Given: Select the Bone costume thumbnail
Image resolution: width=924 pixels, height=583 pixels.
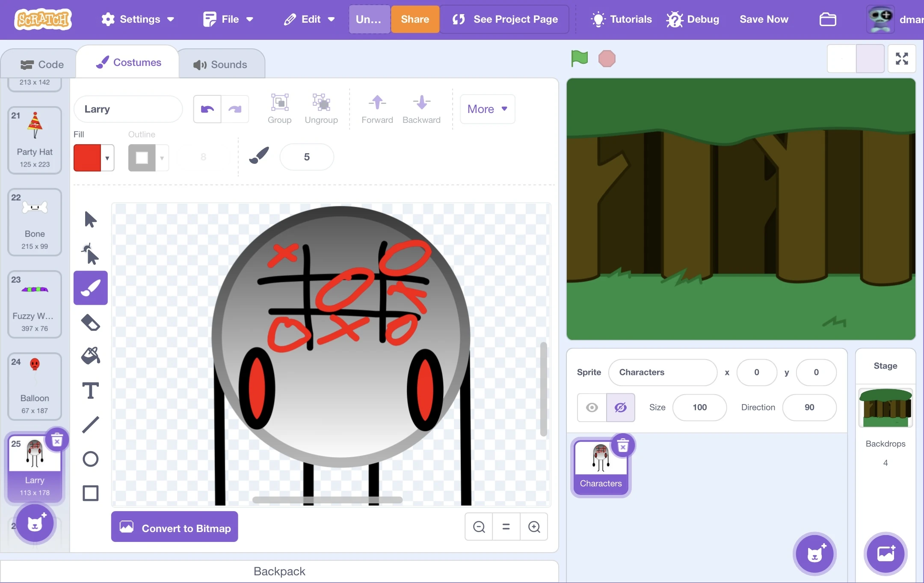Looking at the screenshot, I should 35,222.
